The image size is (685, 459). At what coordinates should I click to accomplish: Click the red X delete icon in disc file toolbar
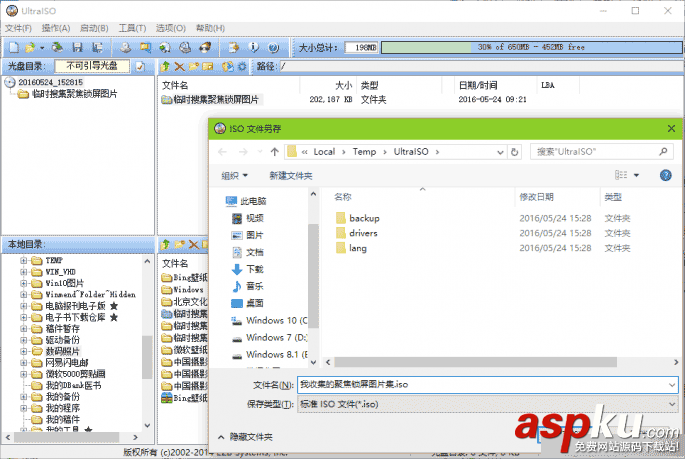[x=179, y=66]
